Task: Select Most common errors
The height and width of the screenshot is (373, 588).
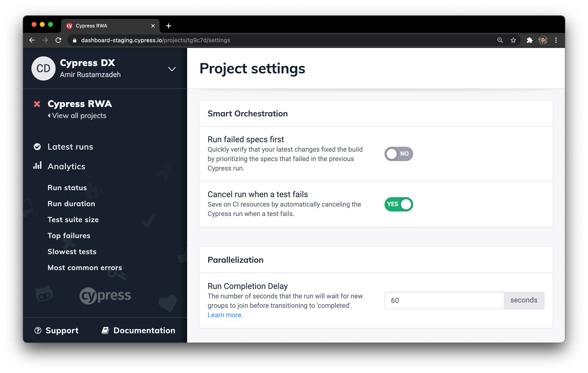Action: click(85, 267)
